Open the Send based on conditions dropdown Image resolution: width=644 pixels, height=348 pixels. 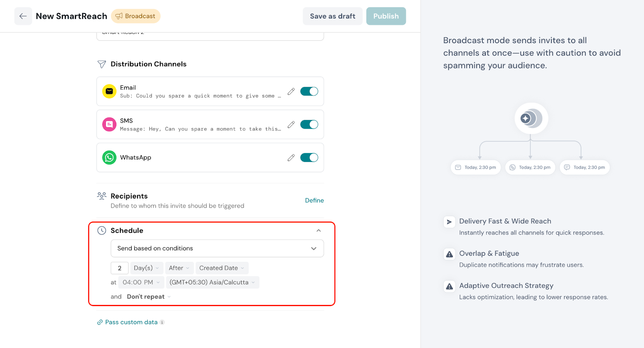[x=217, y=249]
